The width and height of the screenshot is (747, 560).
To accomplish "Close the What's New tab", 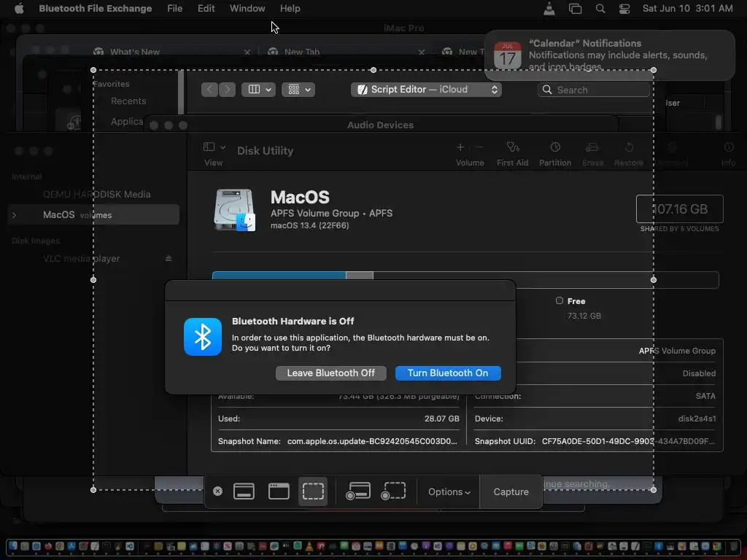I will tap(247, 52).
